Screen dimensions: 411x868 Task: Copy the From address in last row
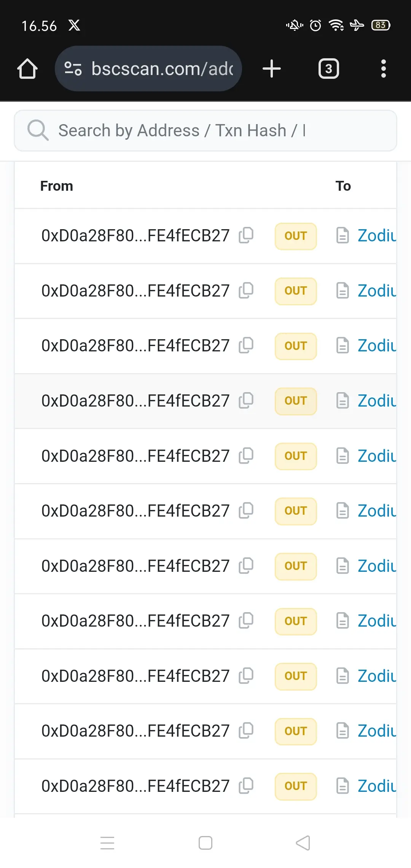coord(246,786)
